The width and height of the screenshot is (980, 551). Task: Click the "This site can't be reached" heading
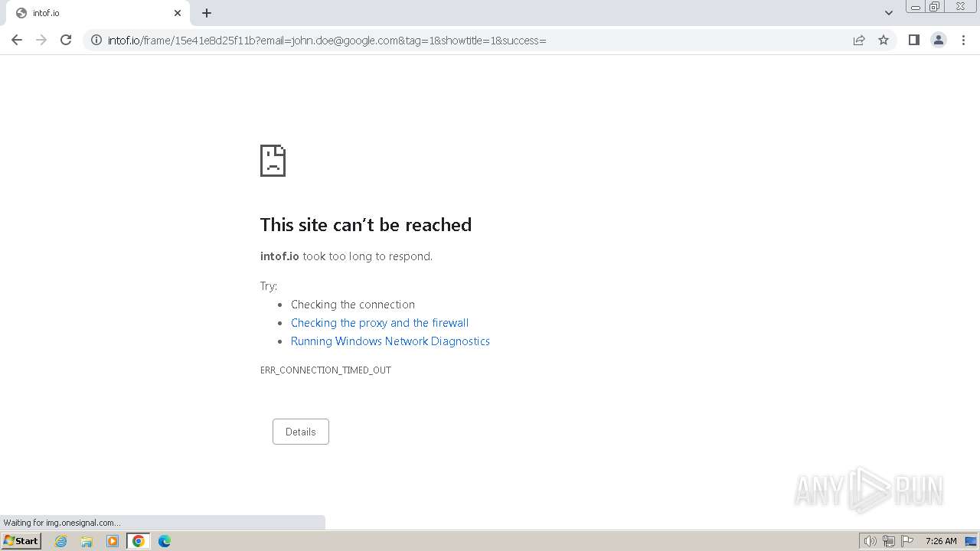[x=366, y=225]
